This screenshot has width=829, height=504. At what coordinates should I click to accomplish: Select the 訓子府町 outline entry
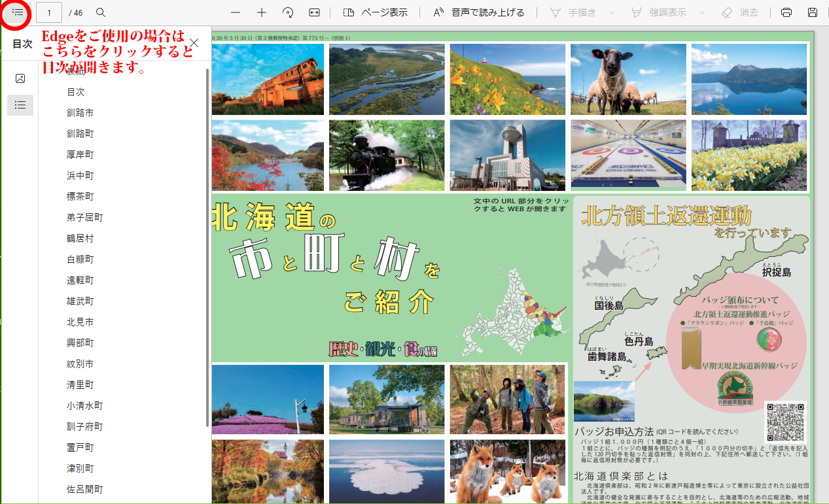(x=84, y=427)
